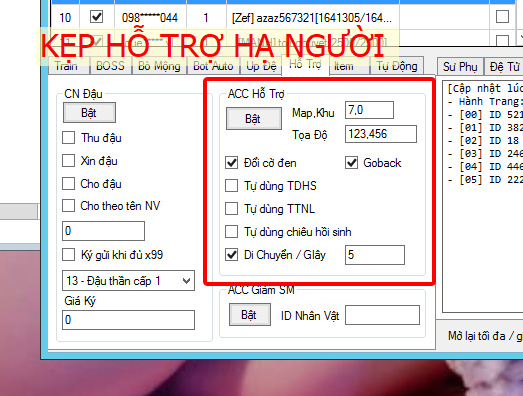
Task: Toggle Cho theo tên NV checkbox
Action: [68, 206]
